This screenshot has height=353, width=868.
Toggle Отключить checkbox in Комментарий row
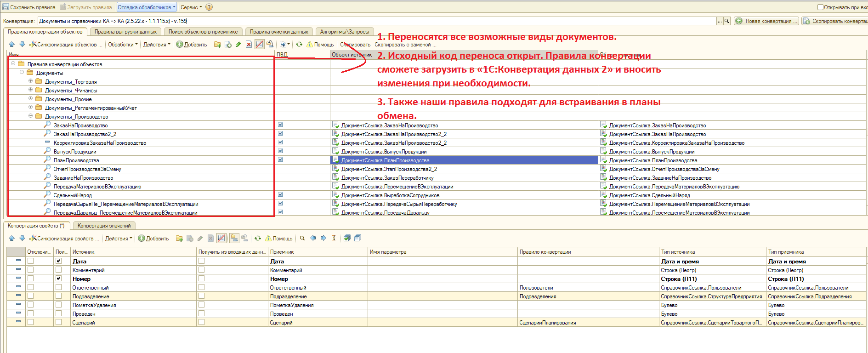tap(30, 270)
